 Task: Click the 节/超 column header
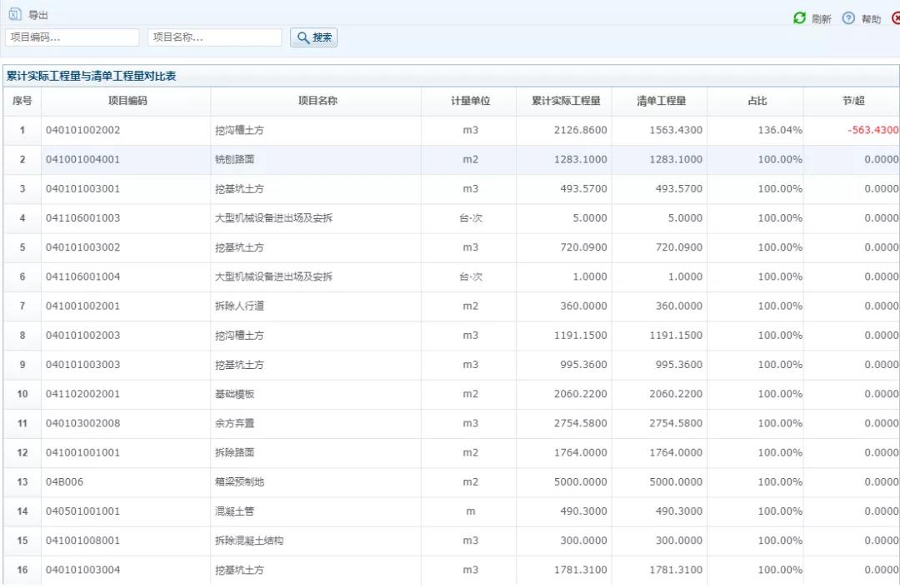(853, 101)
